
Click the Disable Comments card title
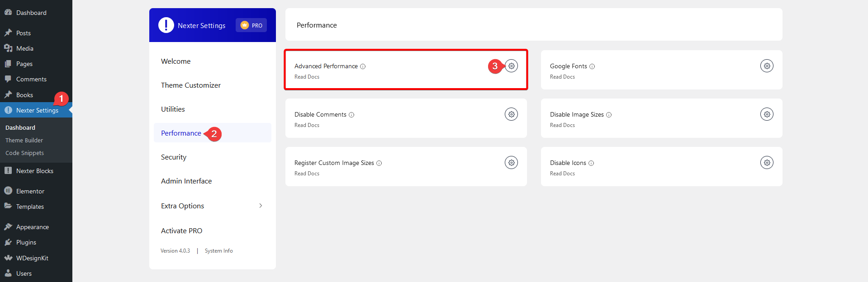pos(320,115)
